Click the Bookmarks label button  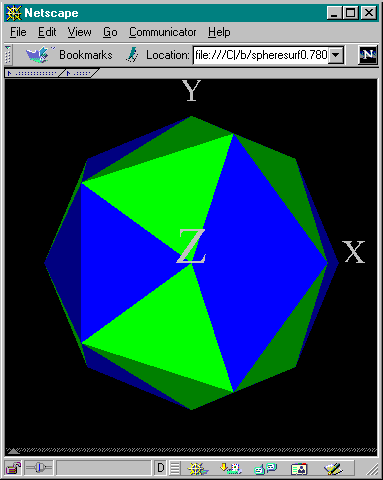click(86, 55)
